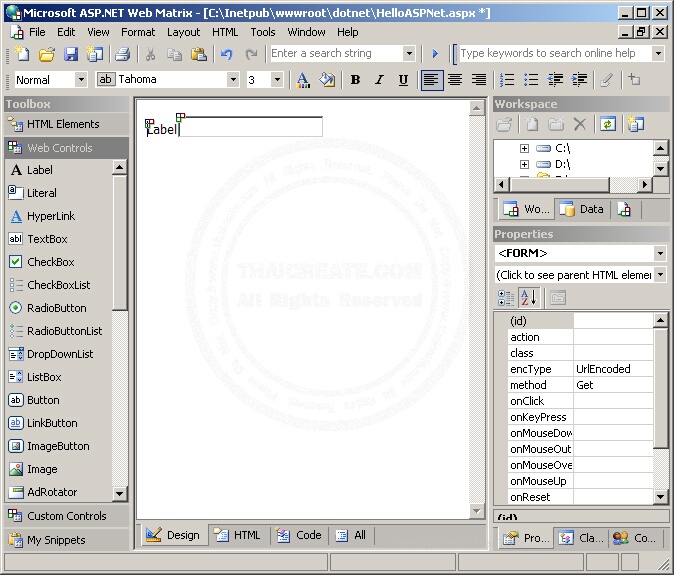Click the Copy toolbar icon
The height and width of the screenshot is (575, 674).
(174, 54)
